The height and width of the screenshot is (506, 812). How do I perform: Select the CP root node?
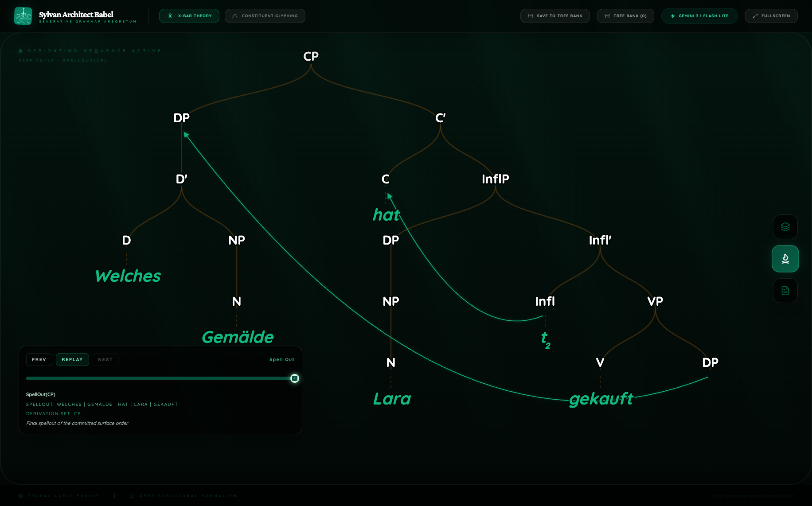(311, 56)
